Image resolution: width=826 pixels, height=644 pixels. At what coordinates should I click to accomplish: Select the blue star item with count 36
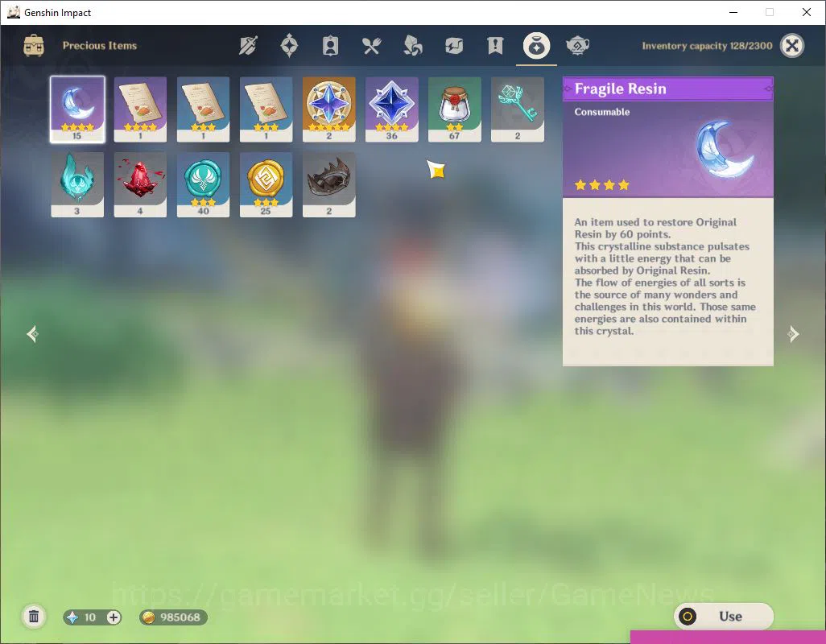[391, 109]
